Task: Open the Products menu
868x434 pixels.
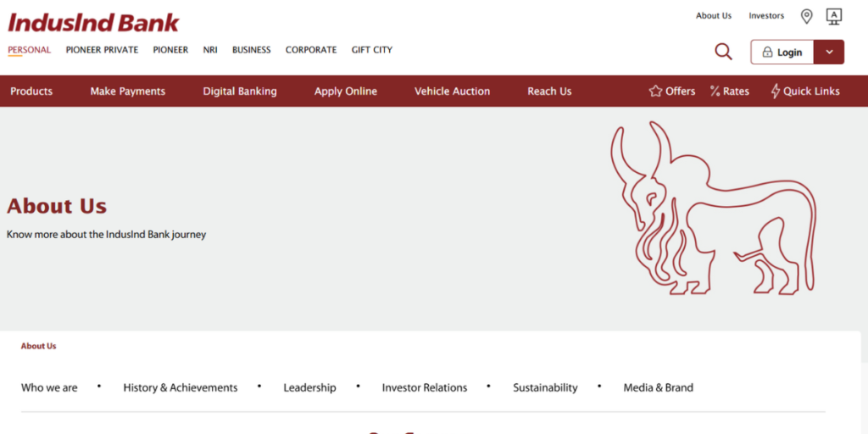Action: click(x=31, y=92)
